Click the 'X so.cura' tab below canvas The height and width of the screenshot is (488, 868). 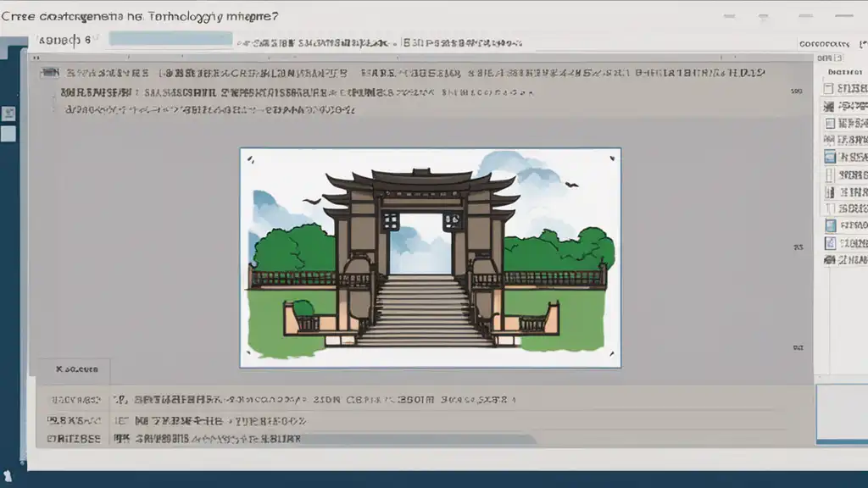pyautogui.click(x=76, y=369)
